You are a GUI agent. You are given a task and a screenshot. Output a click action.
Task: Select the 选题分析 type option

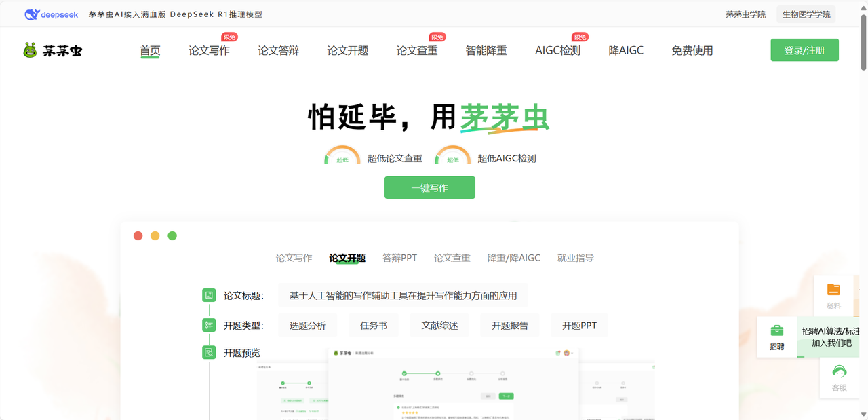pyautogui.click(x=308, y=326)
